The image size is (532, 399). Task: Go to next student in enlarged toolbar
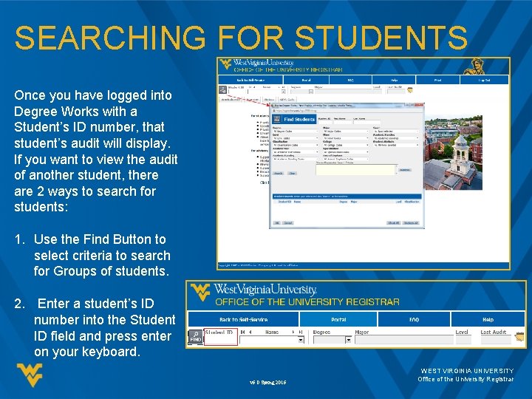pyautogui.click(x=293, y=332)
